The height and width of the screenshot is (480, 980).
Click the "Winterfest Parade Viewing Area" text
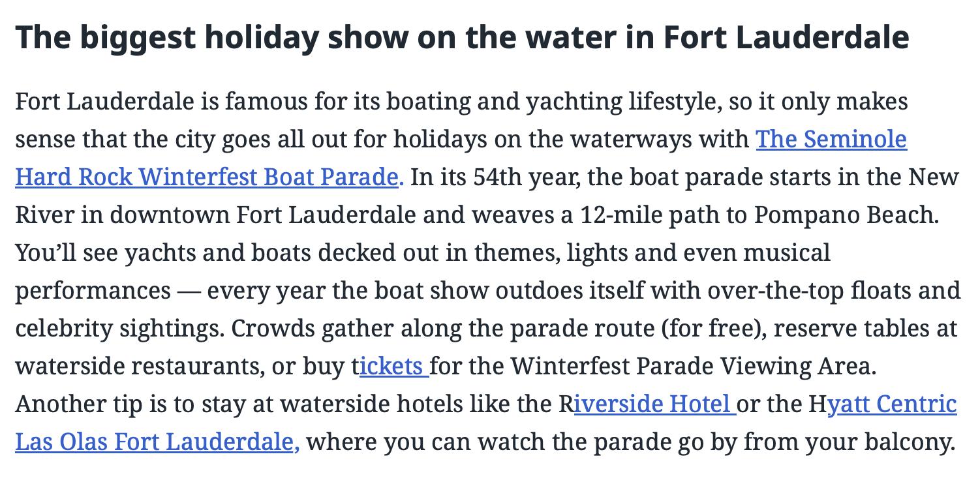click(x=690, y=366)
